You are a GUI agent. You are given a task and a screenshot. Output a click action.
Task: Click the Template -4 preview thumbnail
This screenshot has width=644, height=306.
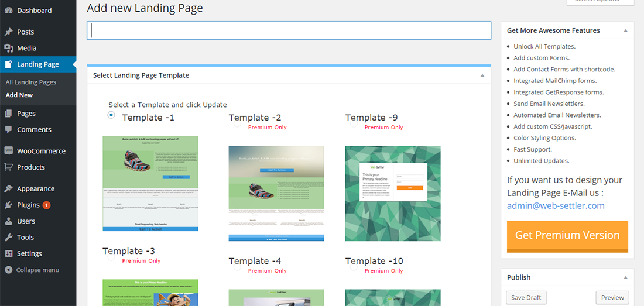coord(276,297)
